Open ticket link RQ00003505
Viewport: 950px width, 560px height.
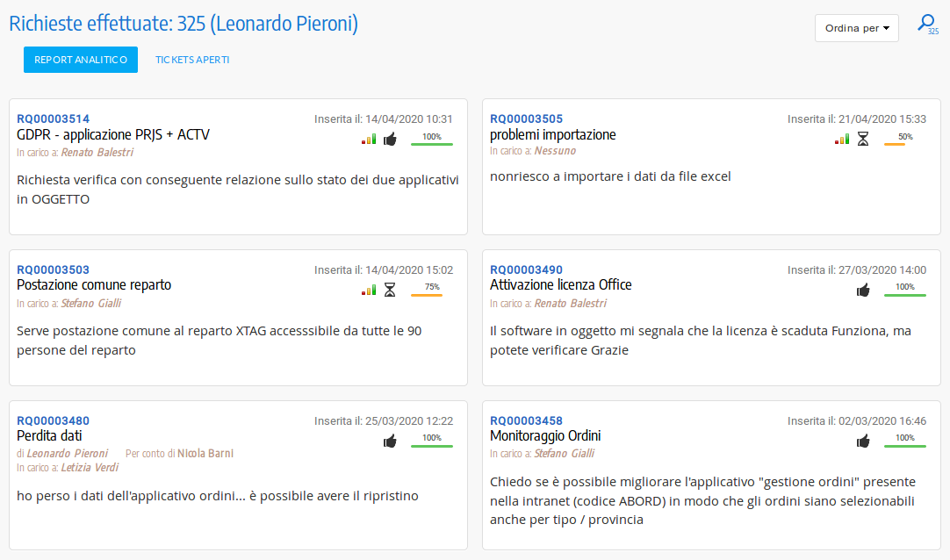pos(526,118)
